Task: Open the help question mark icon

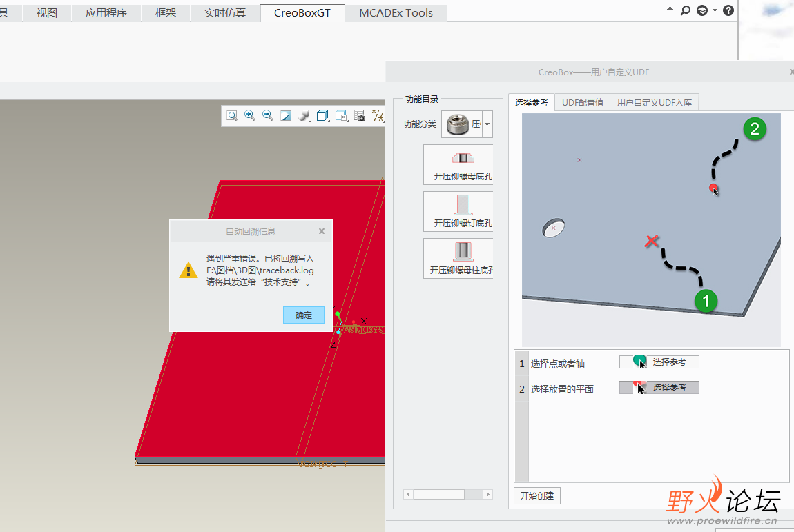Action: (x=728, y=10)
